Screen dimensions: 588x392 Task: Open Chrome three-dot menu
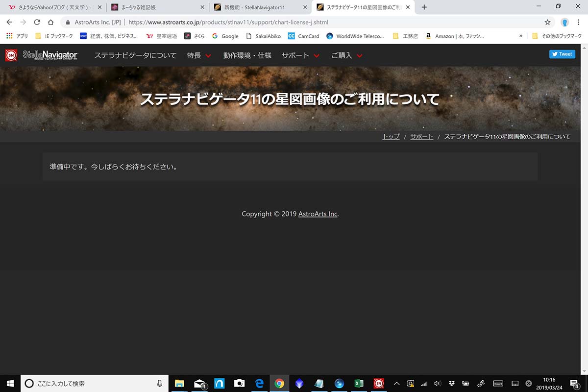point(579,22)
